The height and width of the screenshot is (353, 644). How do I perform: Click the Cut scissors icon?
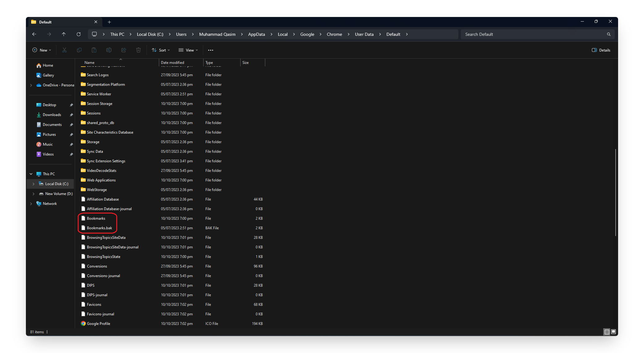click(x=64, y=50)
